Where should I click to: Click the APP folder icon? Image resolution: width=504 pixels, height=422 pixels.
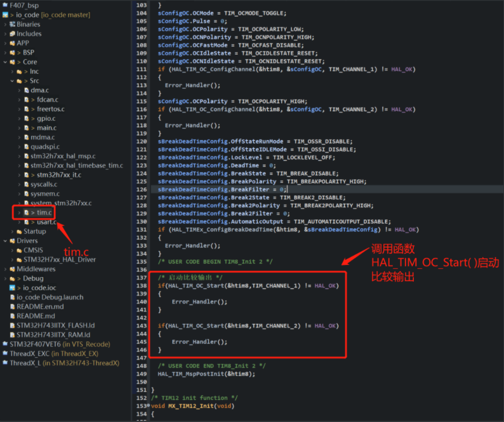[12, 43]
